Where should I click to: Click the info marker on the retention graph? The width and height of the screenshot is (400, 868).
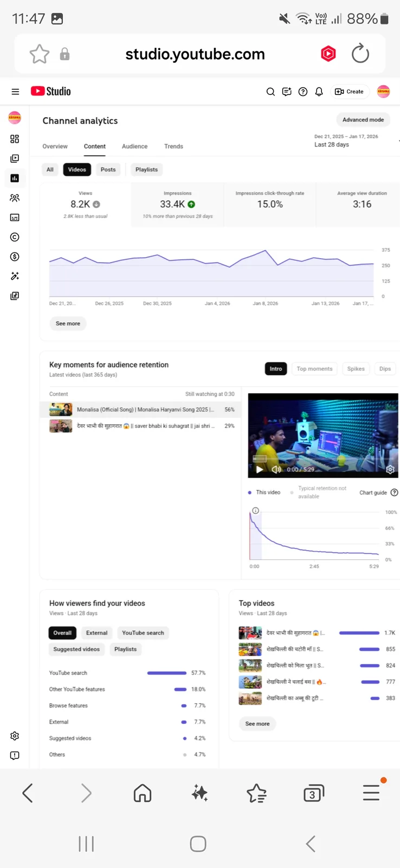click(x=255, y=510)
